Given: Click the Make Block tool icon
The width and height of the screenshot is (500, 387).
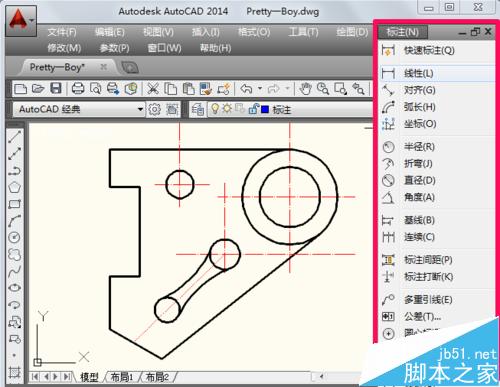Looking at the screenshot, I should (x=14, y=339).
